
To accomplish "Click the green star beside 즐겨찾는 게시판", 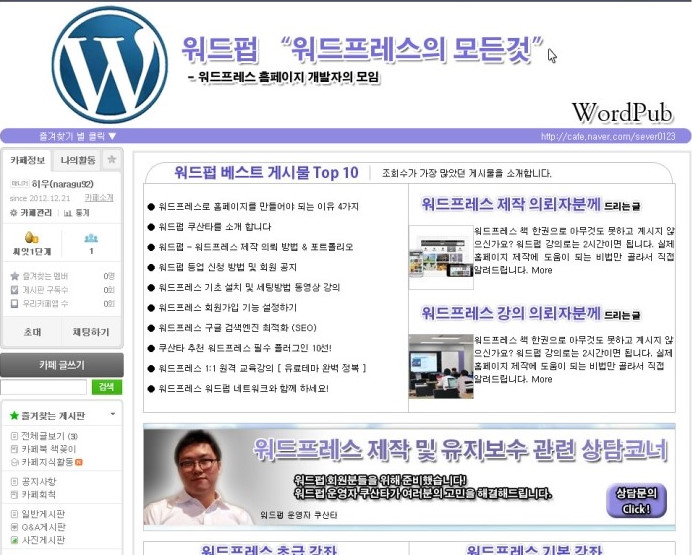I will pyautogui.click(x=14, y=415).
